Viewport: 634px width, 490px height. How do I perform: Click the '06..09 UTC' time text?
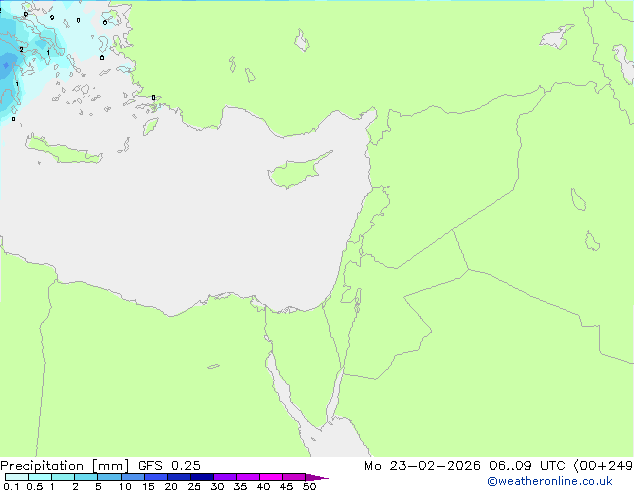click(527, 466)
